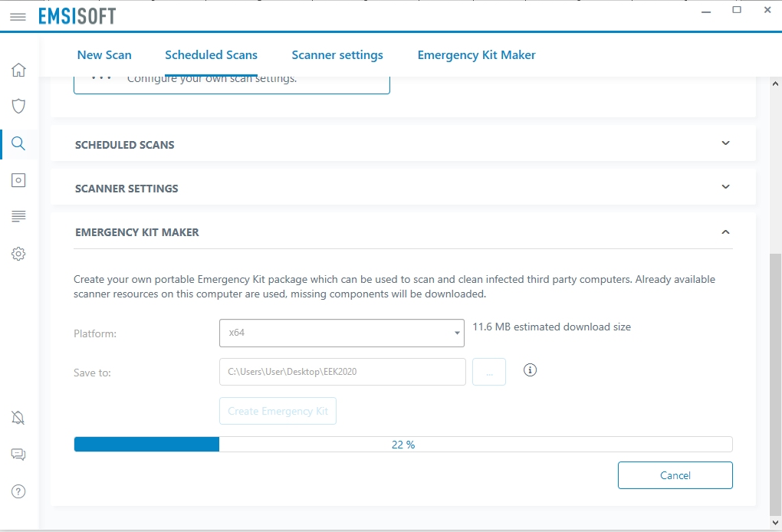
Task: Click the scrollbar up arrow
Action: (775, 84)
